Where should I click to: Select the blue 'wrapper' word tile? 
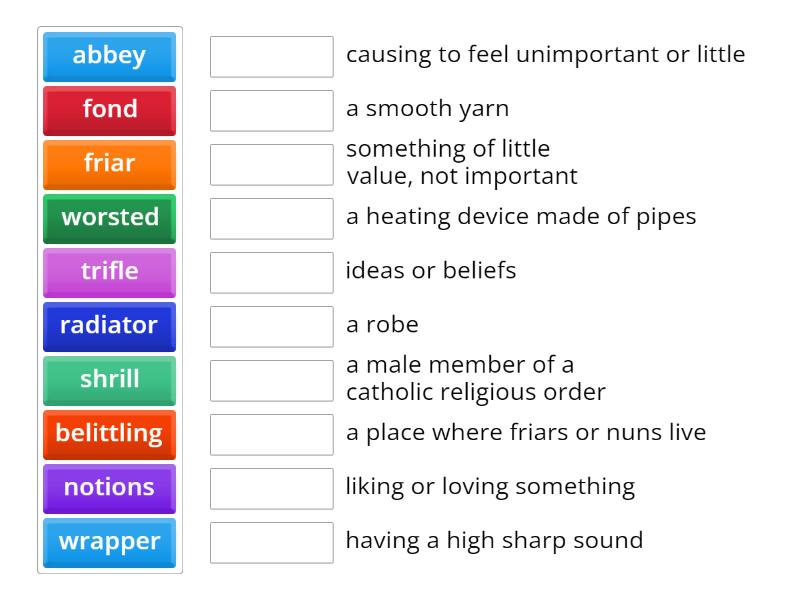(x=109, y=542)
